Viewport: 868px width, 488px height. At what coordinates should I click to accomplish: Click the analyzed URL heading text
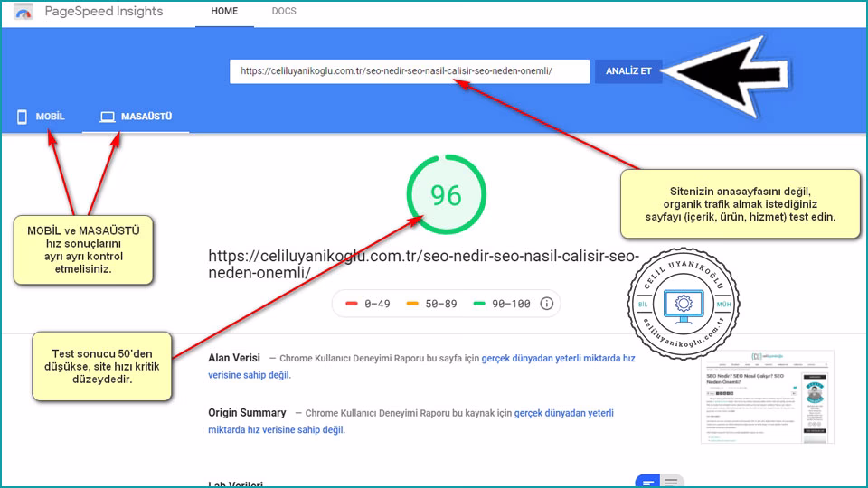423,265
